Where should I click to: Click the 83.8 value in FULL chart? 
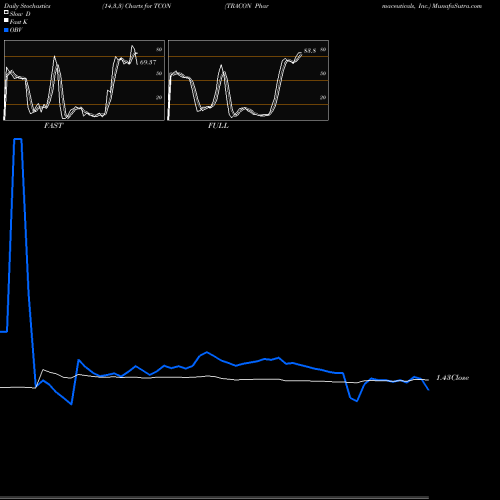pyautogui.click(x=310, y=51)
